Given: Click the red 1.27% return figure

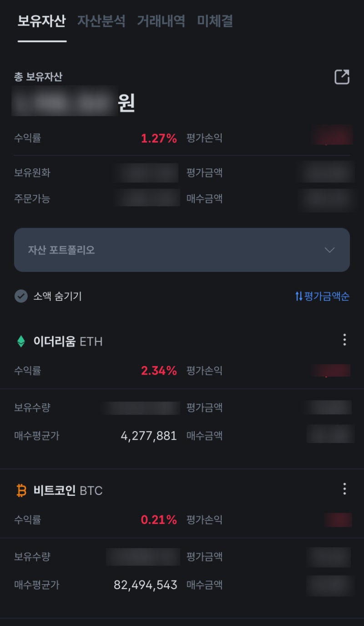Looking at the screenshot, I should point(159,138).
